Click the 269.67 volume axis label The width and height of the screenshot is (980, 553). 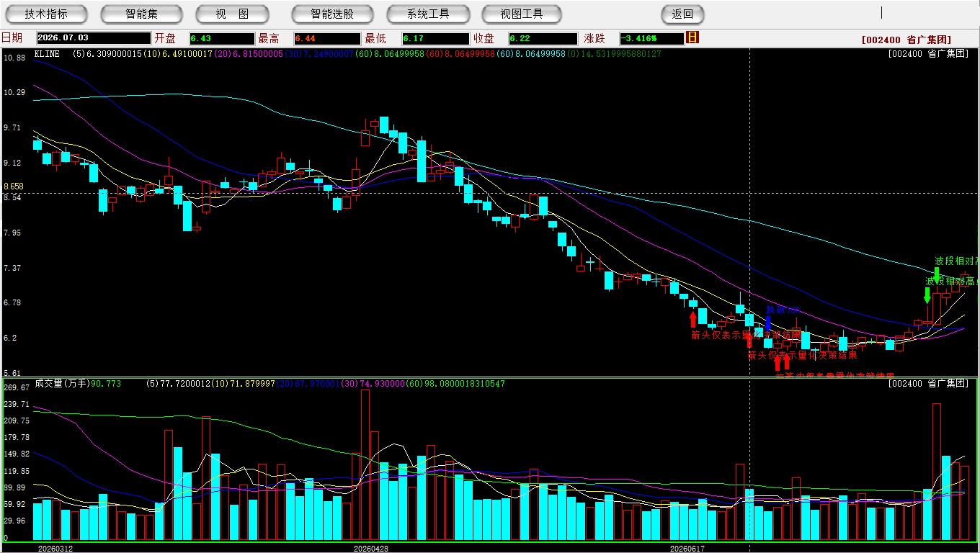pyautogui.click(x=17, y=387)
